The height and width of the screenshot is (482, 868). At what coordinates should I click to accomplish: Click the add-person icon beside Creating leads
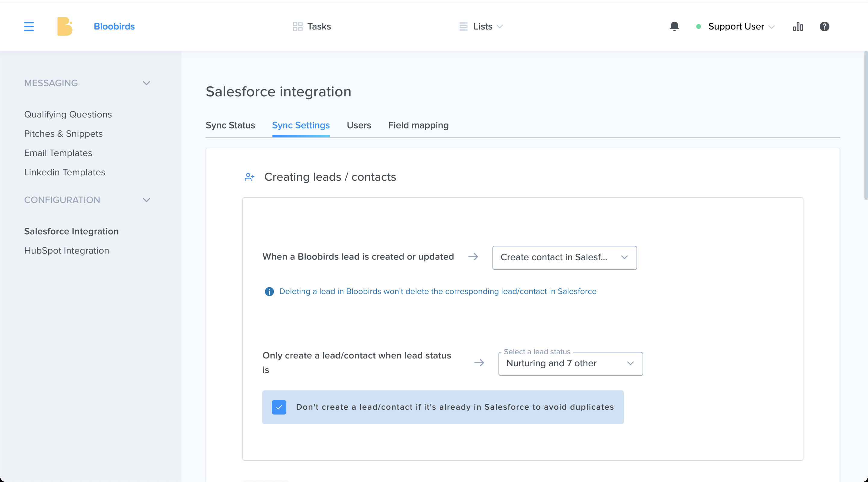(249, 177)
